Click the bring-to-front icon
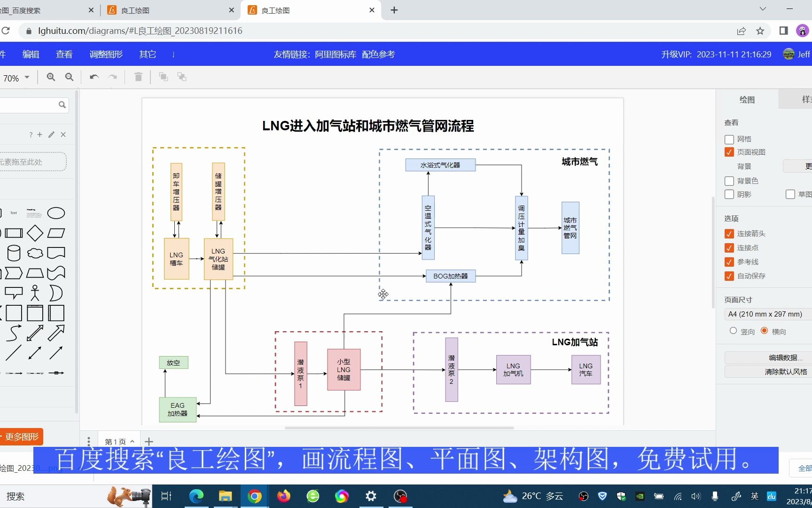This screenshot has height=508, width=812. click(x=164, y=77)
